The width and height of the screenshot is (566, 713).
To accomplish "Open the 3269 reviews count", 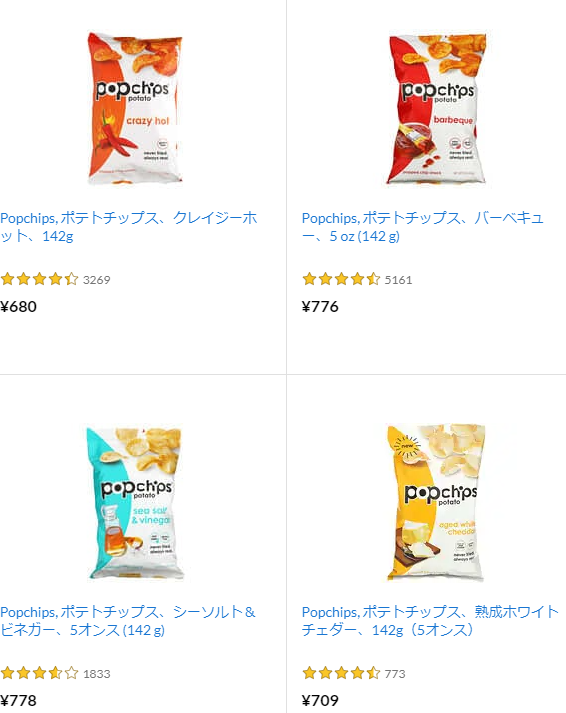I will click(96, 280).
